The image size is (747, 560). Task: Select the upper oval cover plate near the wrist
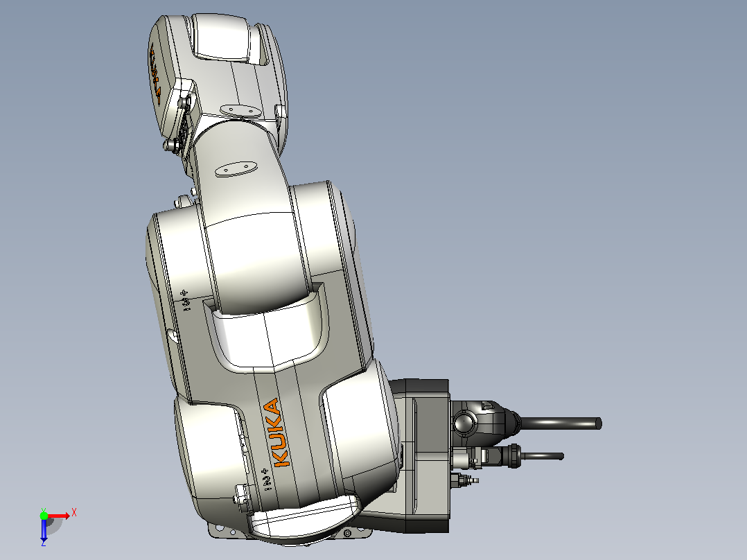tap(240, 110)
